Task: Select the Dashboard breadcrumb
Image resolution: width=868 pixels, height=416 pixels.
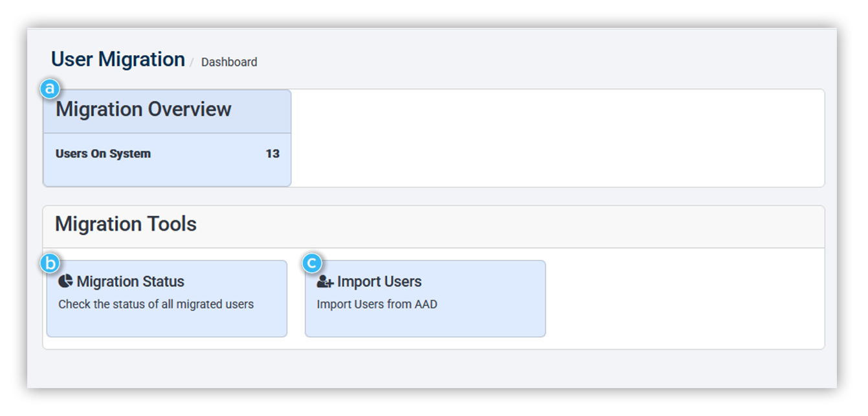Action: tap(229, 62)
